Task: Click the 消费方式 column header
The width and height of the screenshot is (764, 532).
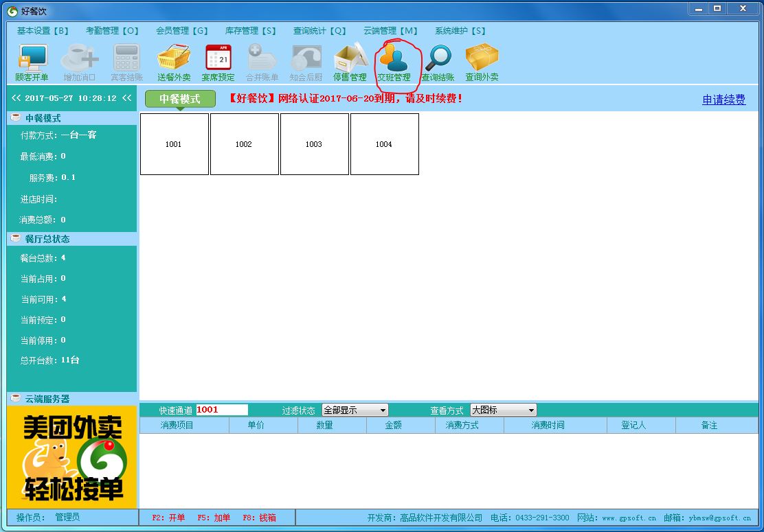Action: pos(470,426)
